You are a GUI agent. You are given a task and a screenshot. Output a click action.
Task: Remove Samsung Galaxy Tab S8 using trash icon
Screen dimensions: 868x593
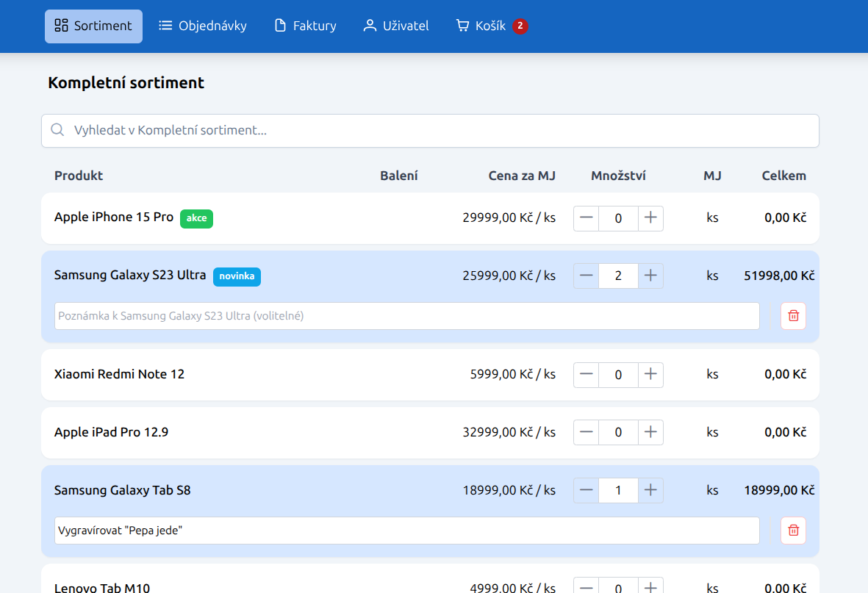click(793, 531)
